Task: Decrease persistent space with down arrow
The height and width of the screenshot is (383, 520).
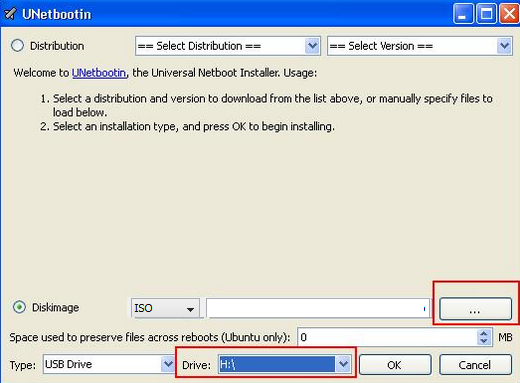Action: [x=484, y=342]
